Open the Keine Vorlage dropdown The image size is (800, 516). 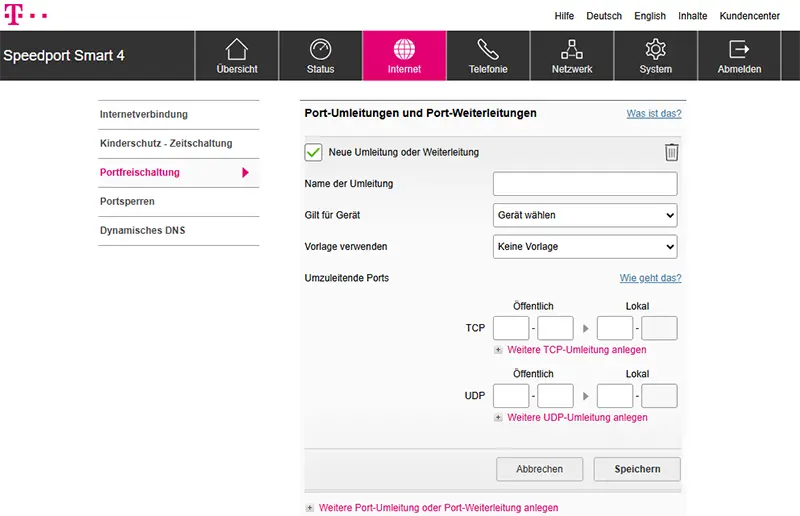[x=585, y=246]
